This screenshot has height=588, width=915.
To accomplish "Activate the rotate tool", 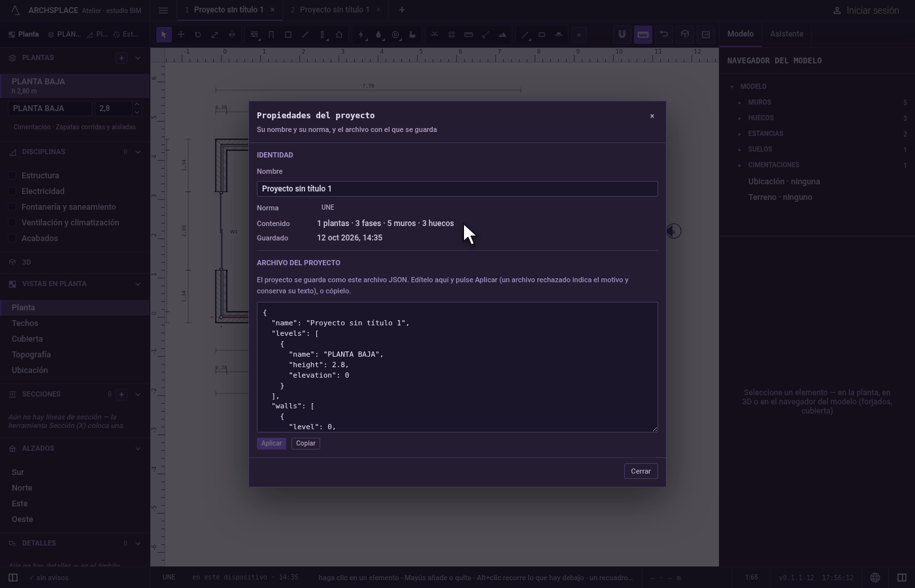I will pos(197,35).
